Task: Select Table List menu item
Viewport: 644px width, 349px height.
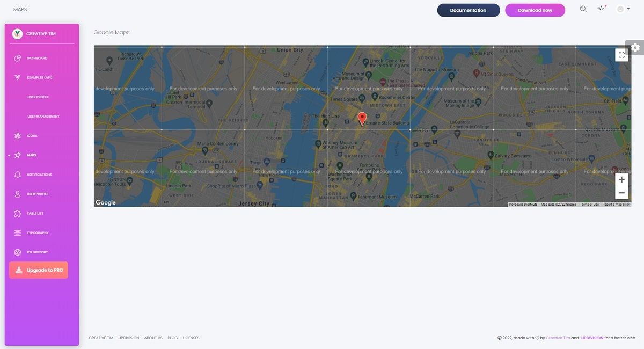Action: (35, 213)
